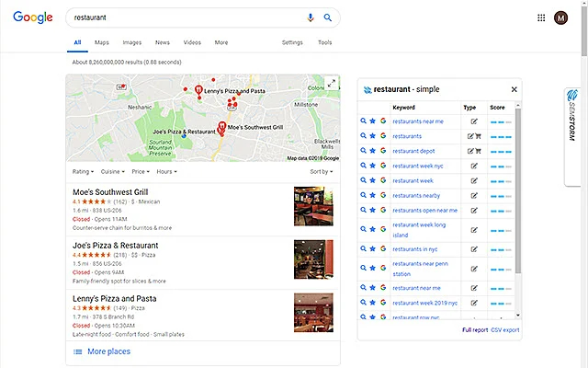
Task: Open Moe's Southwest Grill listing title
Action: [x=110, y=192]
